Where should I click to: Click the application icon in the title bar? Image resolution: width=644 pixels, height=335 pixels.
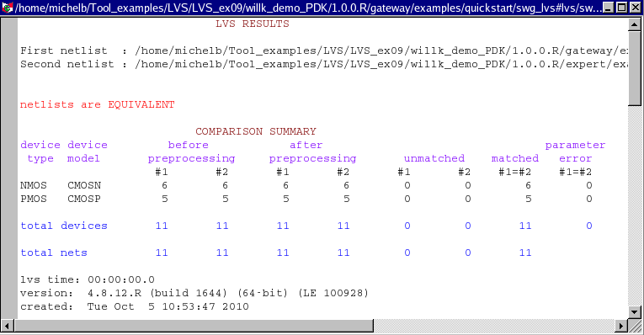pos(8,7)
